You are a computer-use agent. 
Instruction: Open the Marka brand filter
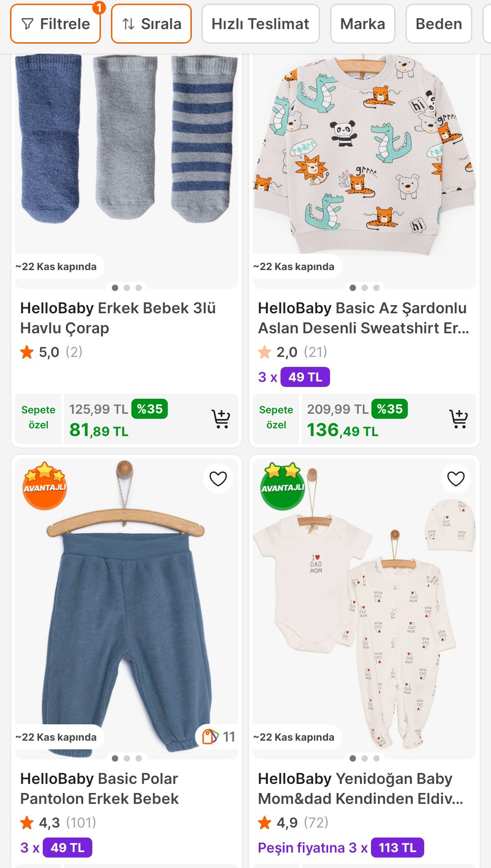tap(362, 24)
